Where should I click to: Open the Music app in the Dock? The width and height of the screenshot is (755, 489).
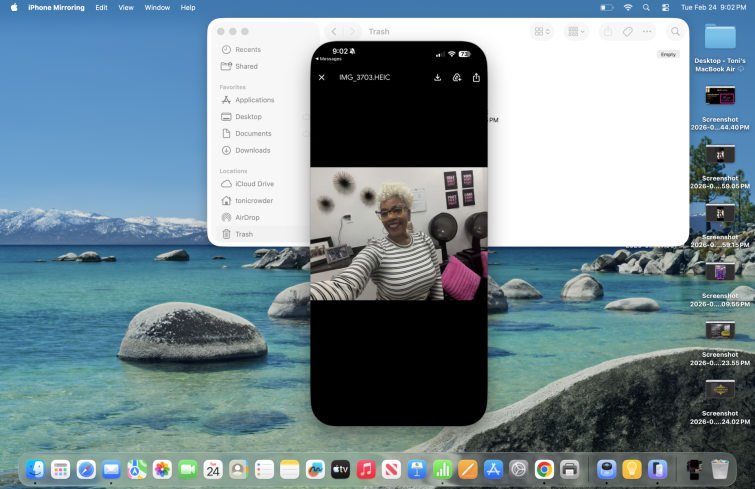366,469
